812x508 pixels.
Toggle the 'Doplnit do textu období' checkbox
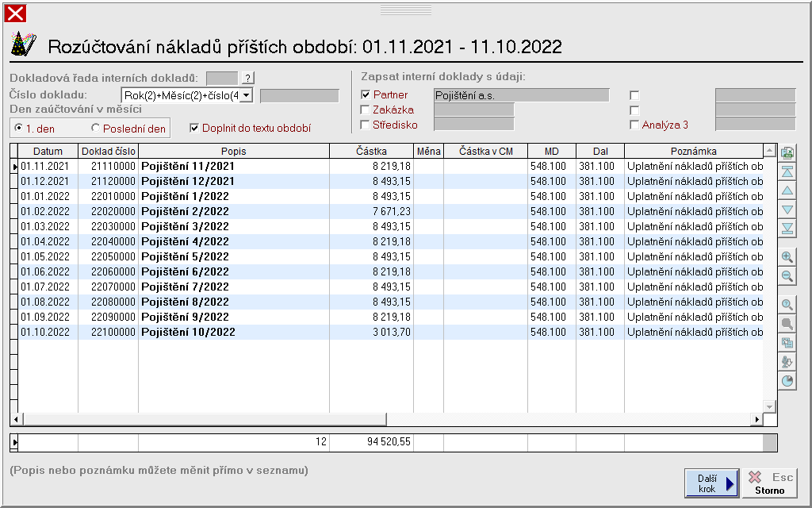click(194, 128)
